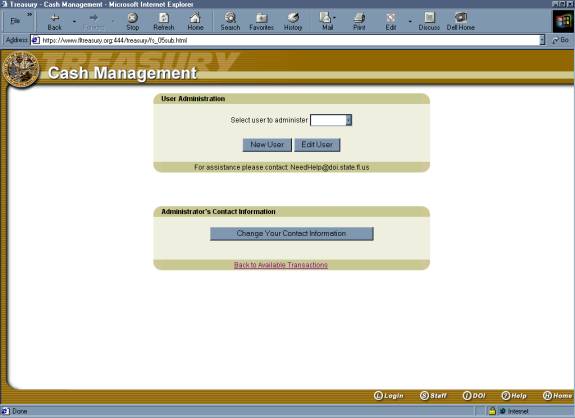The width and height of the screenshot is (575, 418).
Task: Open the Search toolbar icon
Action: click(x=230, y=22)
